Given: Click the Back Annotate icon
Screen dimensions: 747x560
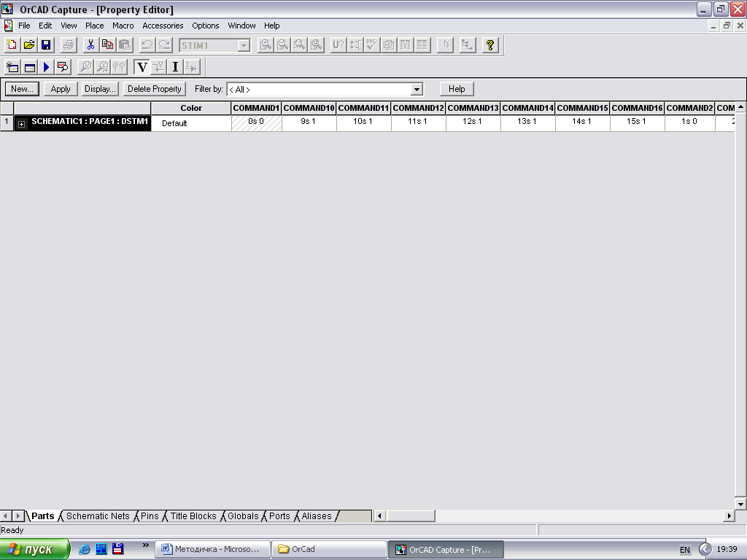Looking at the screenshot, I should tap(355, 45).
